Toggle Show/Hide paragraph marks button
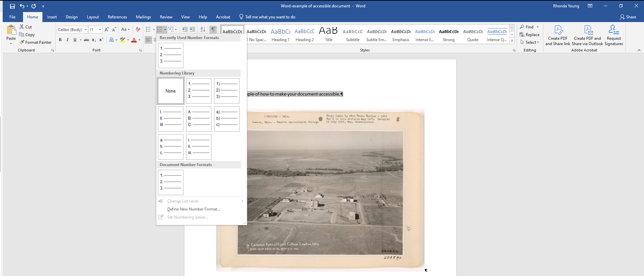This screenshot has width=644, height=276. click(213, 30)
